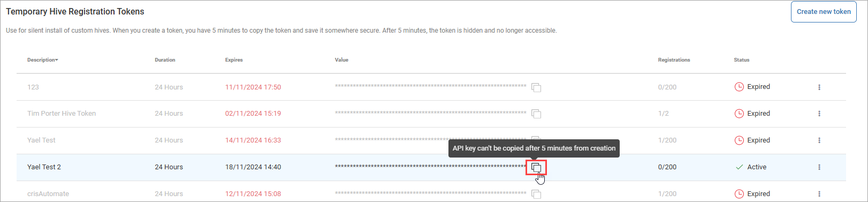The image size is (868, 202).
Task: Select the Tim Porter Hive Token row
Action: (431, 114)
